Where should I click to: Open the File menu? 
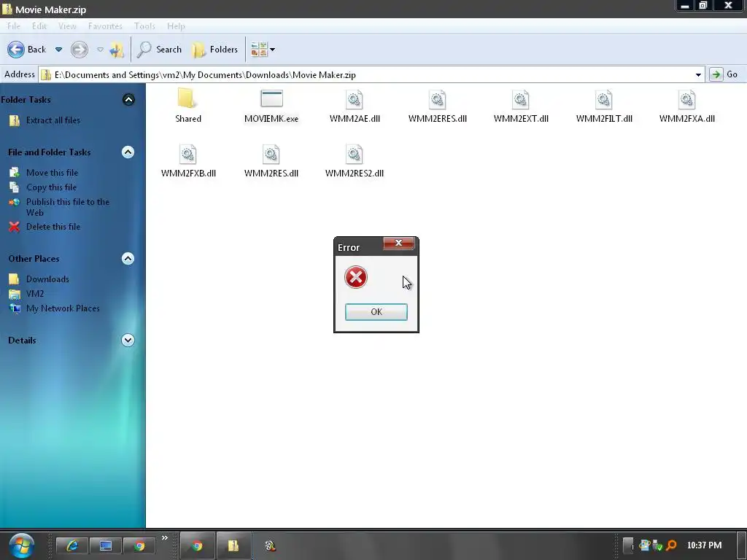pos(13,26)
